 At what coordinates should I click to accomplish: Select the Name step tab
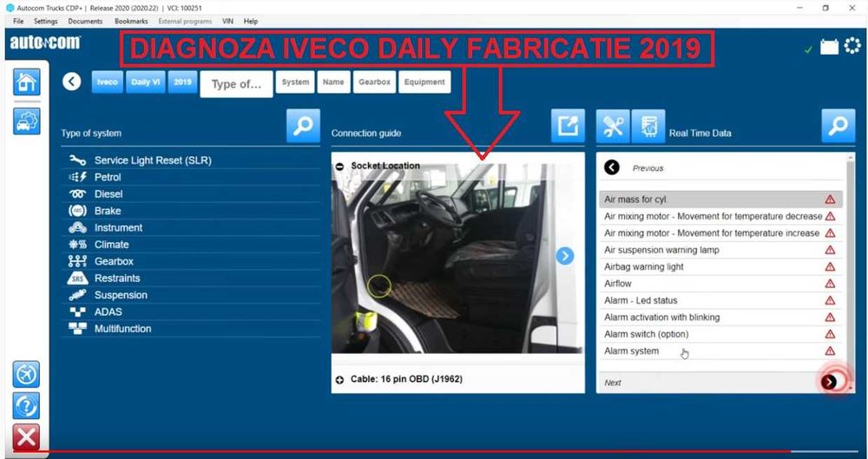[x=333, y=82]
